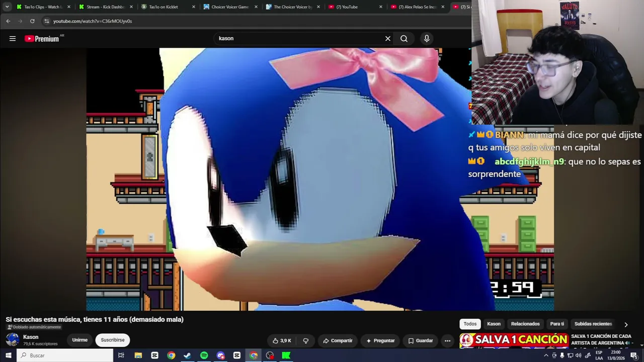Switch to '(7) Alex Pelao Se Inco' tab
The height and width of the screenshot is (362, 644).
(417, 7)
